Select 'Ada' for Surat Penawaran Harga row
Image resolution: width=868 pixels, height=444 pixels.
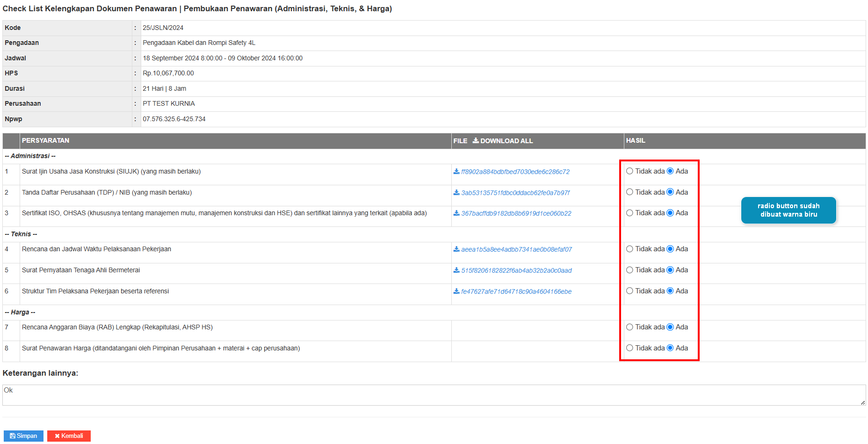tap(670, 348)
